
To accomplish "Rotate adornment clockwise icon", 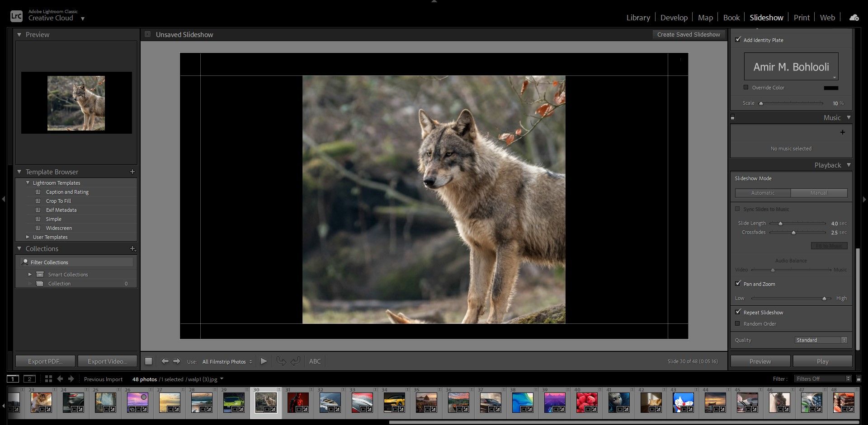I will [295, 361].
